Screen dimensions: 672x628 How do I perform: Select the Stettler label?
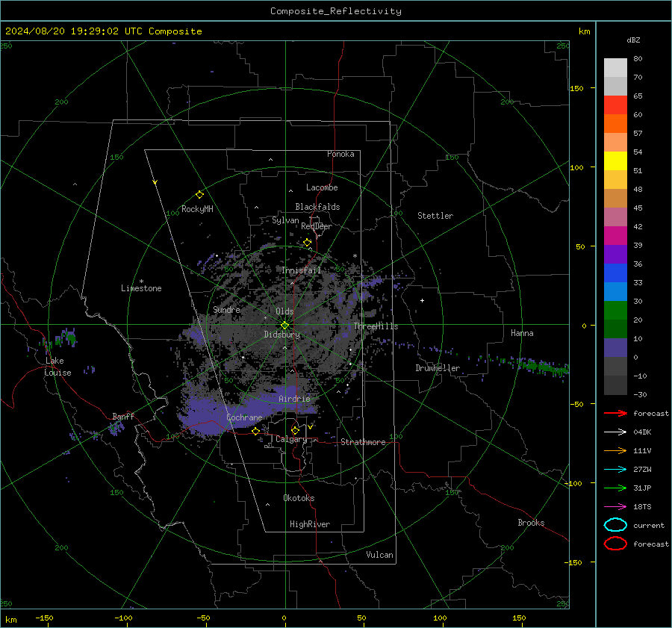pyautogui.click(x=435, y=216)
